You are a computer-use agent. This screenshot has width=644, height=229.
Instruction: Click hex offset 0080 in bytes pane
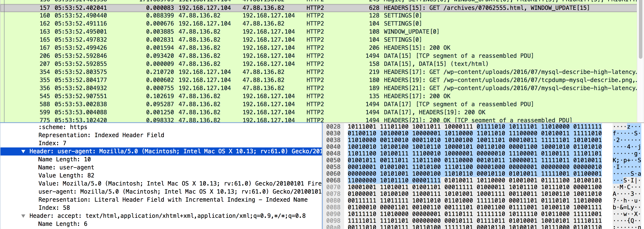click(x=333, y=201)
